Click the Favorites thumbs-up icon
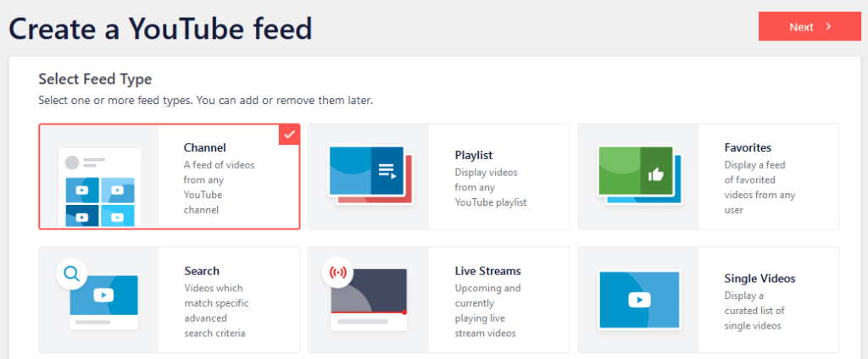Viewport: 868px width, 359px height. (x=654, y=174)
